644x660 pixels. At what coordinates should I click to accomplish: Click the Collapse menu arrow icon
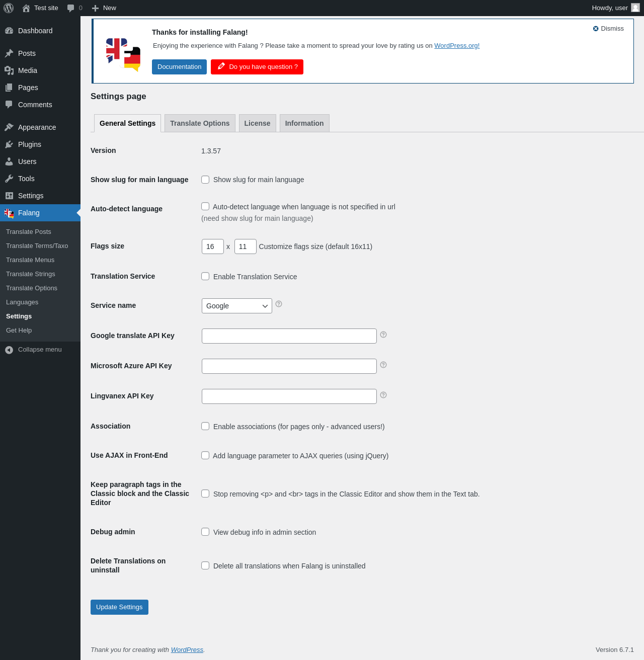(9, 350)
